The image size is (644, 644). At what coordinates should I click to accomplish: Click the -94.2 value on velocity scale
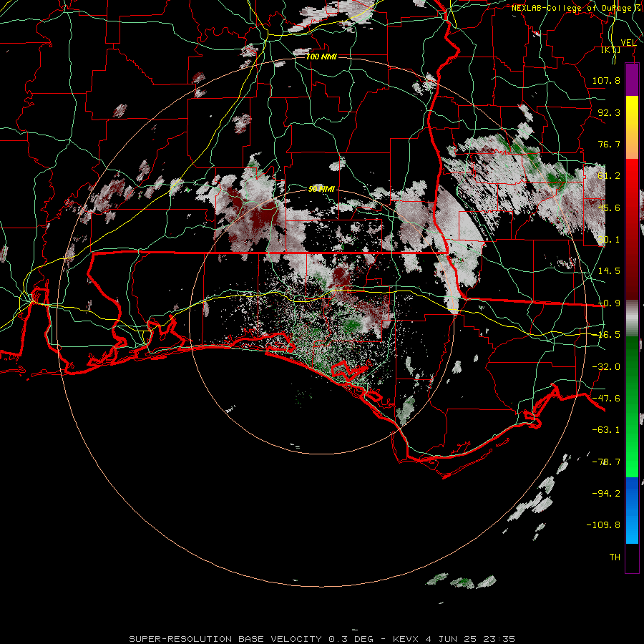606,494
